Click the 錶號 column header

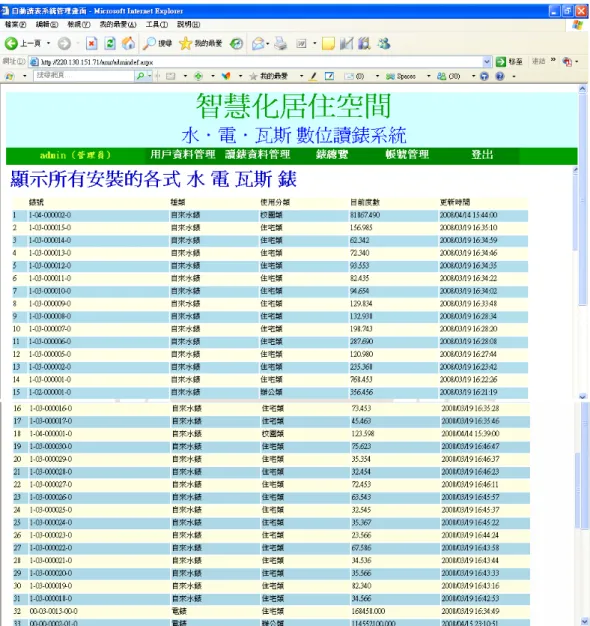click(36, 202)
